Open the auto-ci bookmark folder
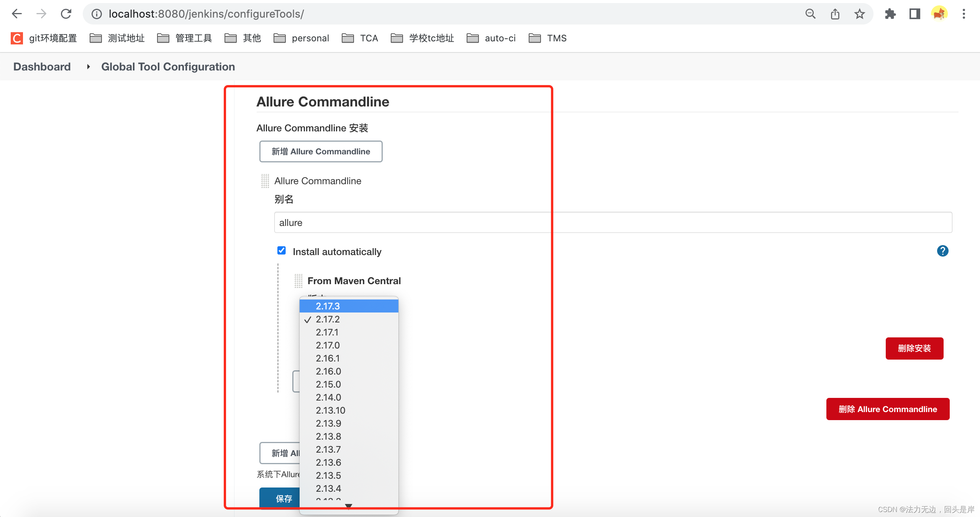The image size is (980, 517). [x=492, y=38]
